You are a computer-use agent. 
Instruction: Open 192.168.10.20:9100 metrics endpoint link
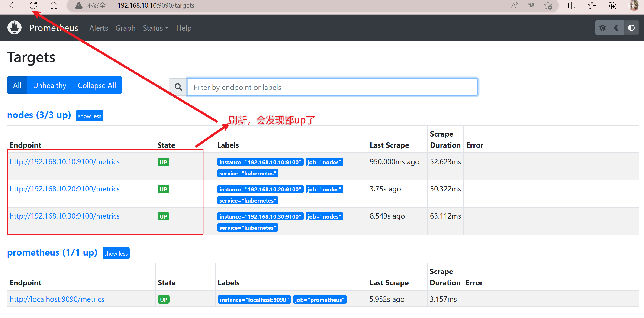pyautogui.click(x=65, y=189)
